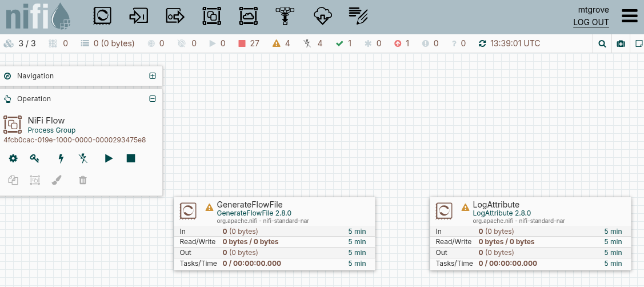The width and height of the screenshot is (644, 287).
Task: Select the Import from Registry cloud icon
Action: (322, 17)
